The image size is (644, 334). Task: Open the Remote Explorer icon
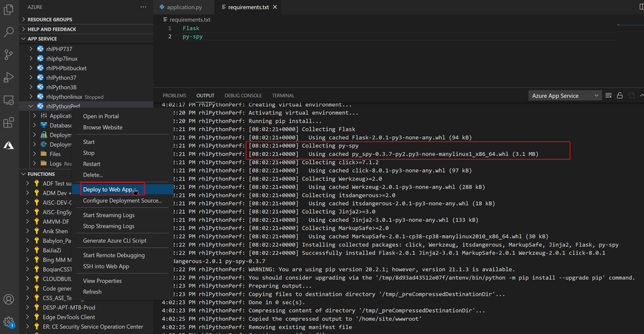[x=9, y=100]
